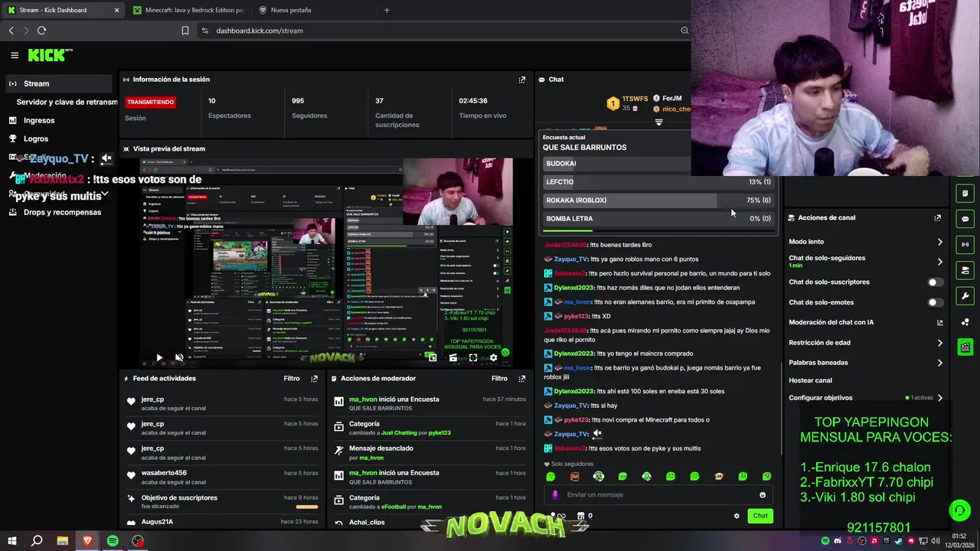Click the Windows Start button

(12, 541)
